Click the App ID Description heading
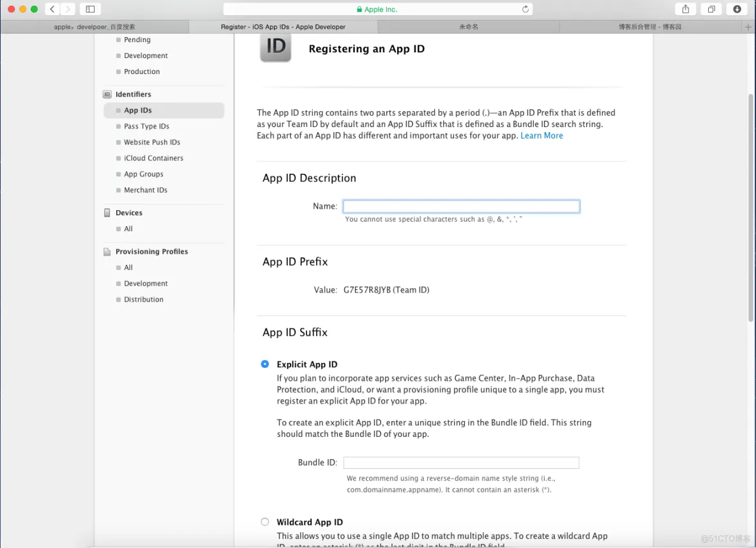The width and height of the screenshot is (756, 548). [309, 178]
